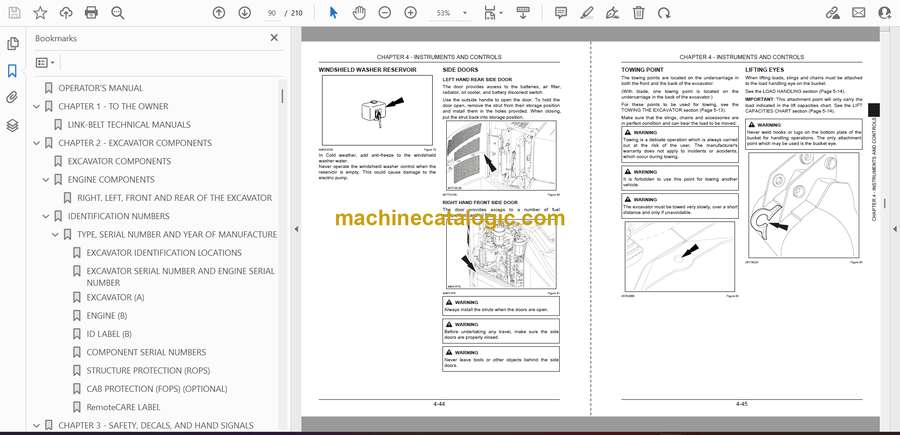
Task: Open CAB PROTECTION (FOPS) (OPTIONAL) bookmark
Action: [157, 389]
